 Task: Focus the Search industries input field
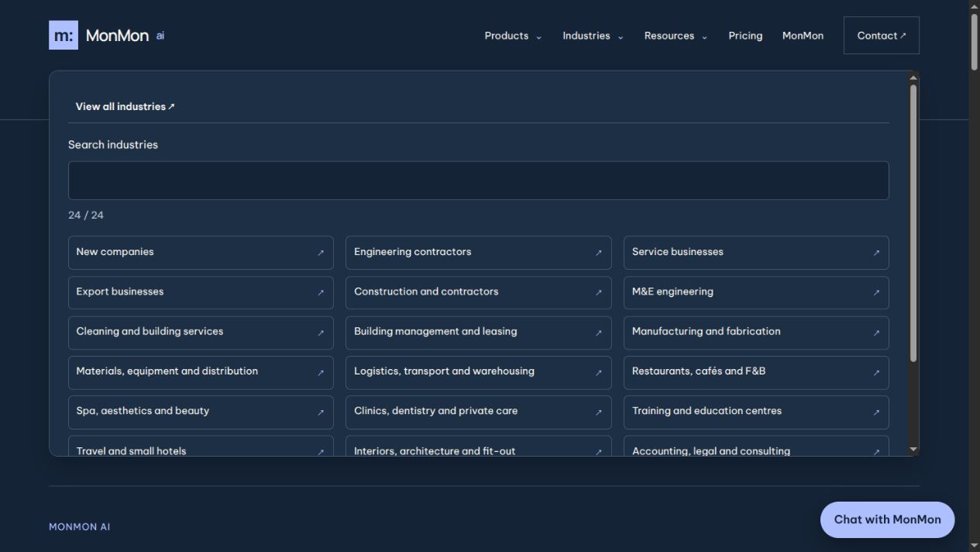click(x=478, y=181)
